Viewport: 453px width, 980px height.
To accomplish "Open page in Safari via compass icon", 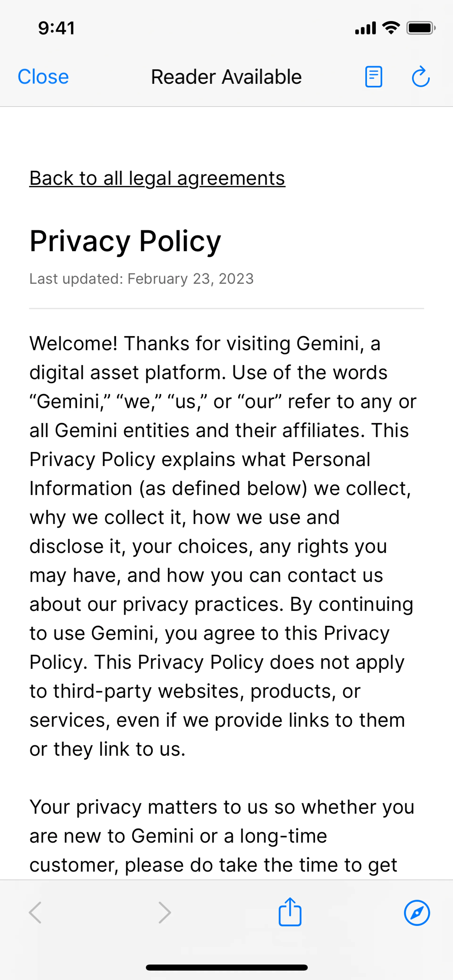I will (417, 912).
